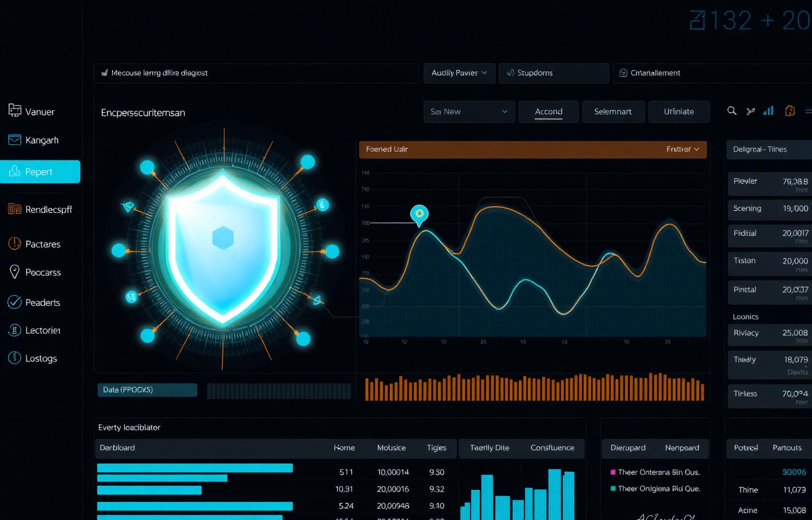Viewport: 812px width, 520px height.
Task: Open the Pepert menu item
Action: click(x=40, y=172)
